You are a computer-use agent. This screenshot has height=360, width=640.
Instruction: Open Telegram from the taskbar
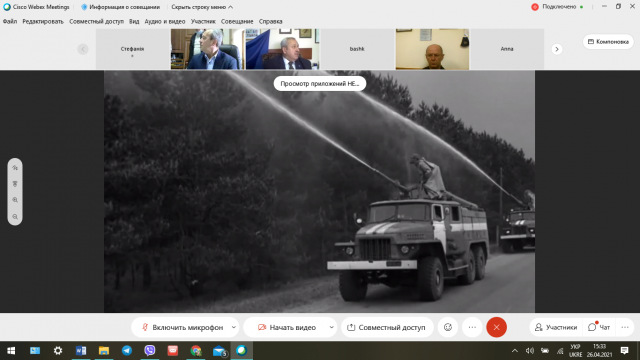(x=127, y=351)
